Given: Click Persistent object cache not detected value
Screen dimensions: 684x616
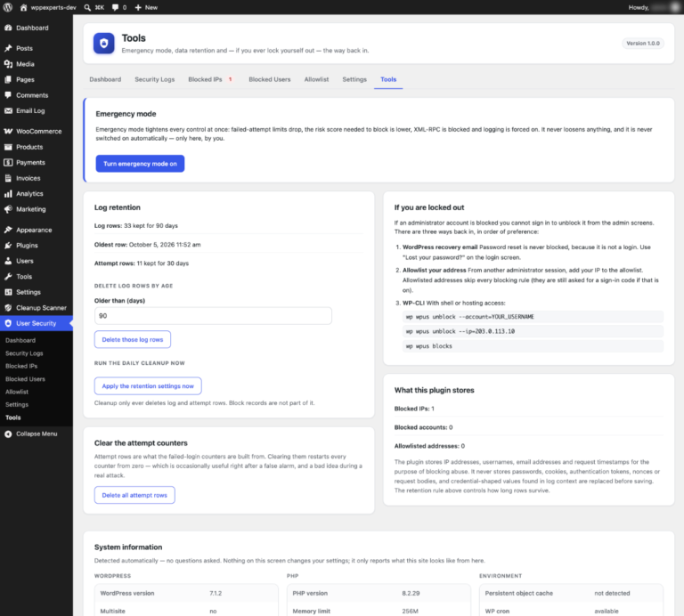Looking at the screenshot, I should 612,594.
